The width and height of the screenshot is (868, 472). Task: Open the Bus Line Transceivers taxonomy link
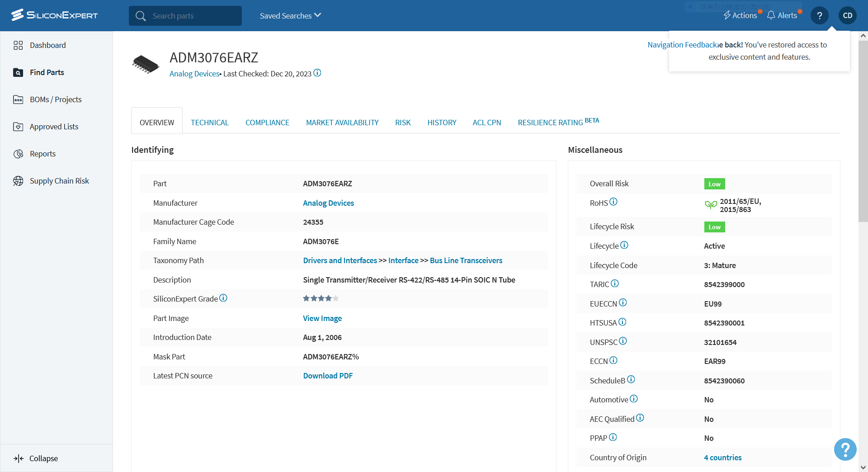tap(466, 260)
